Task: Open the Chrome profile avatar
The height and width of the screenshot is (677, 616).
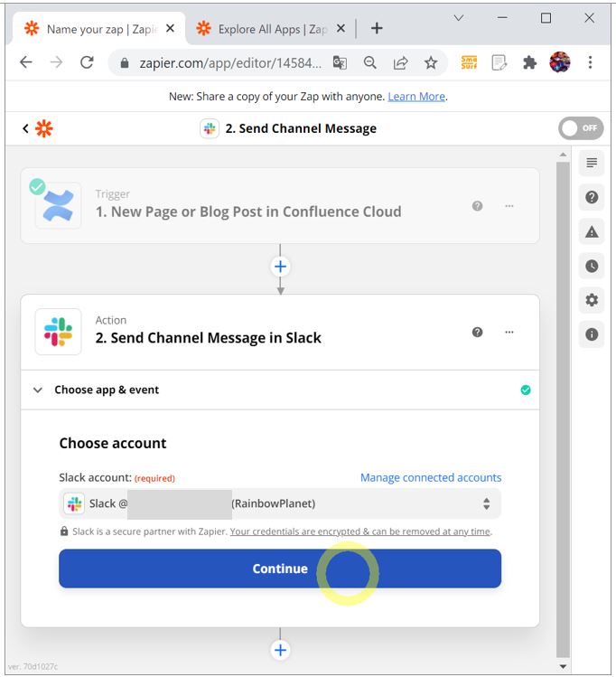Action: tap(560, 62)
